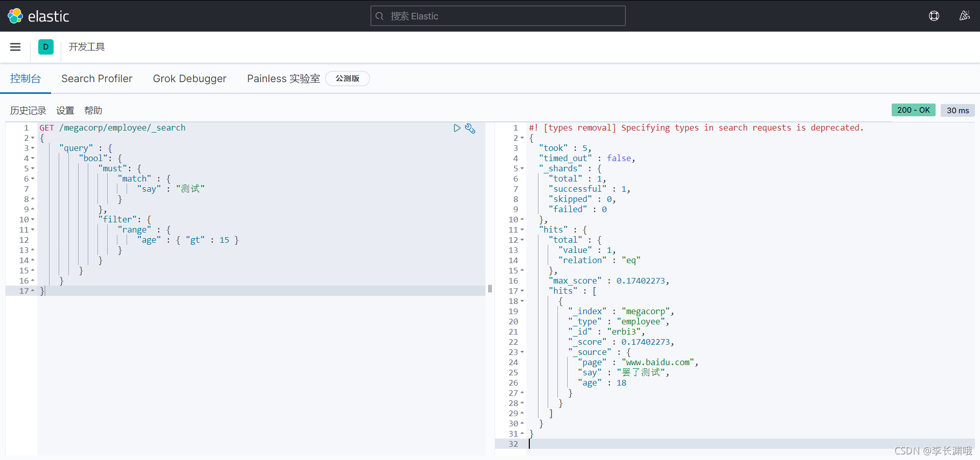Click the GET /megacorp/employee/_search request line
Screen dimensions: 980x460
(112, 128)
